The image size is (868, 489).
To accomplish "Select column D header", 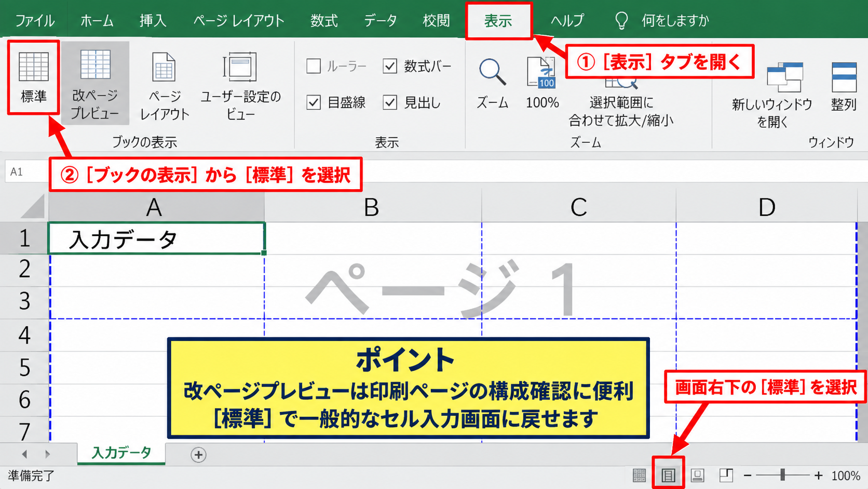I will 766,207.
